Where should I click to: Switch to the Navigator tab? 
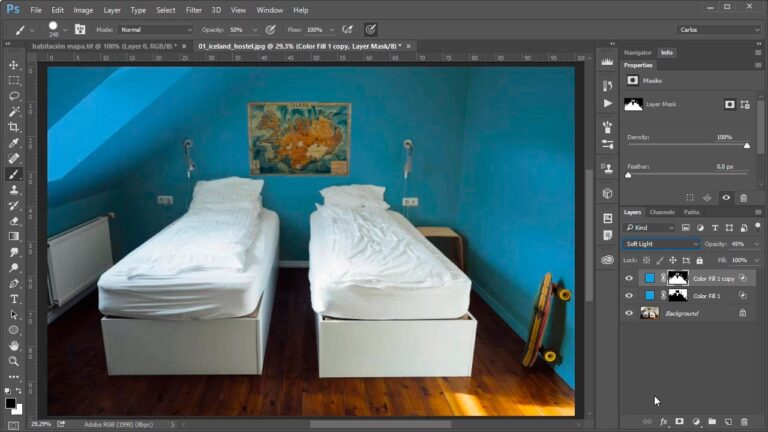pyautogui.click(x=637, y=52)
